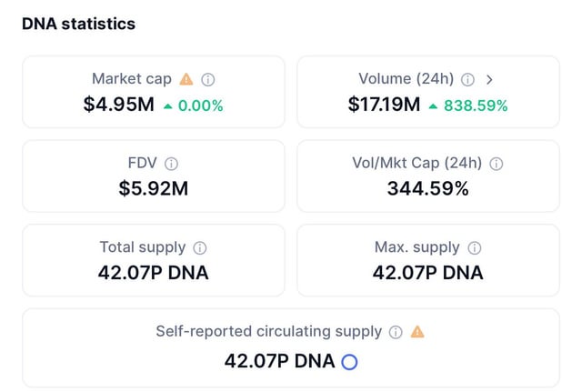Click the Vol/Mkt Cap (24h) info icon

pyautogui.click(x=497, y=164)
